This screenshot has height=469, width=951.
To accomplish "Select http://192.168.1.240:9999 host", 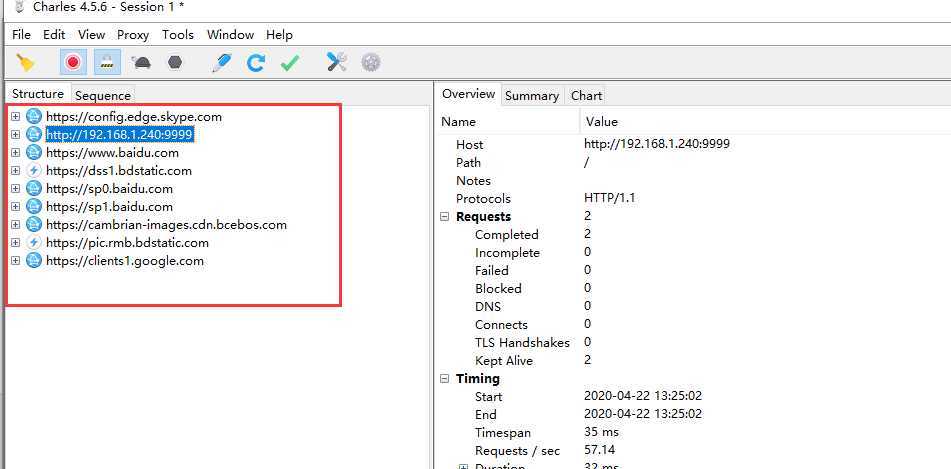I will pos(120,135).
